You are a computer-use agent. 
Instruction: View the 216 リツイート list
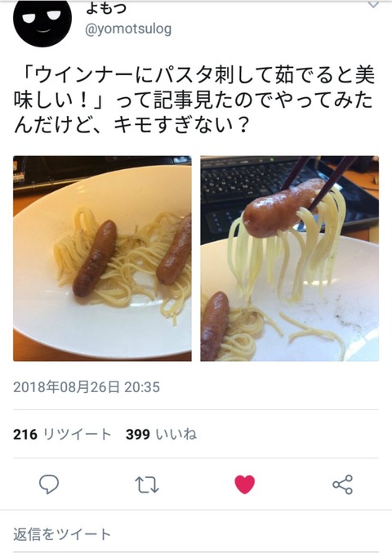click(x=62, y=434)
